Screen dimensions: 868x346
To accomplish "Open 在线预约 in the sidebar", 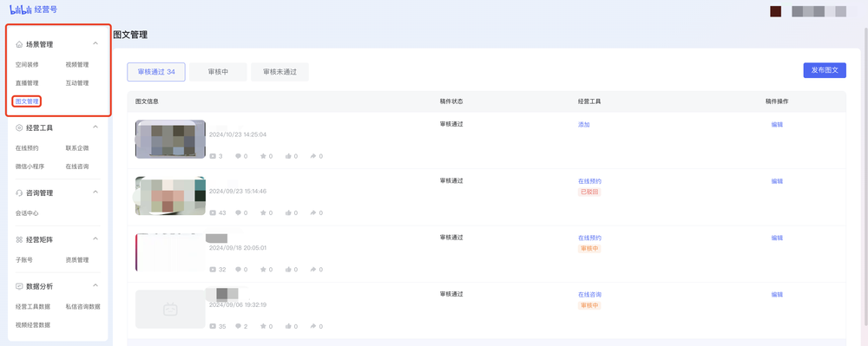I will pos(27,148).
